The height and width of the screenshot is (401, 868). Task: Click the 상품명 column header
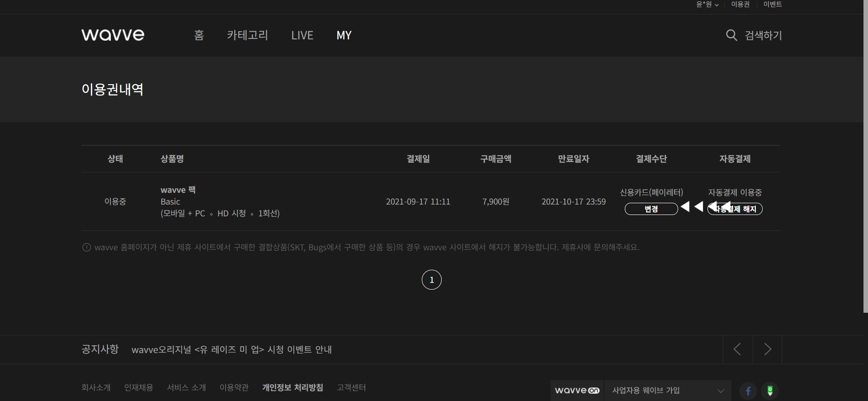tap(172, 159)
